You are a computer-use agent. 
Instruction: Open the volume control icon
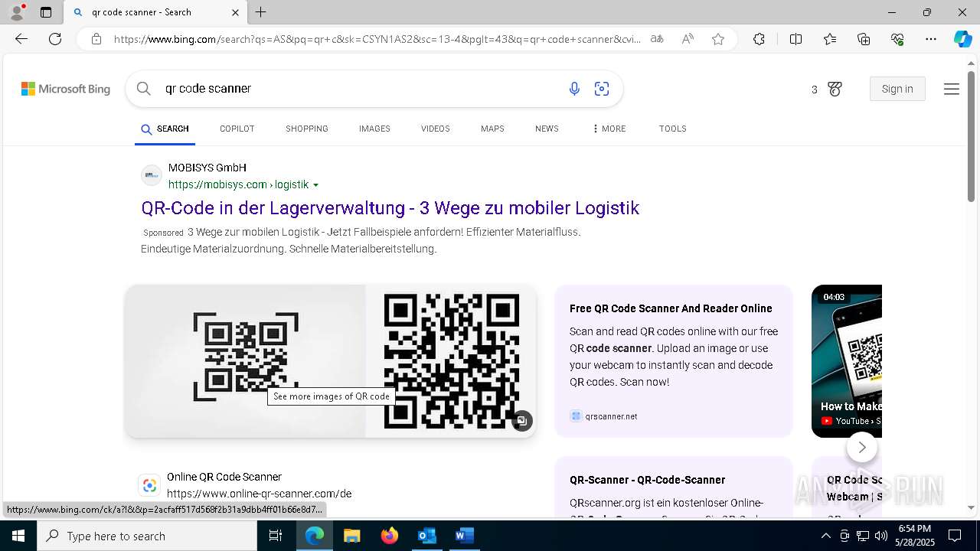point(880,536)
